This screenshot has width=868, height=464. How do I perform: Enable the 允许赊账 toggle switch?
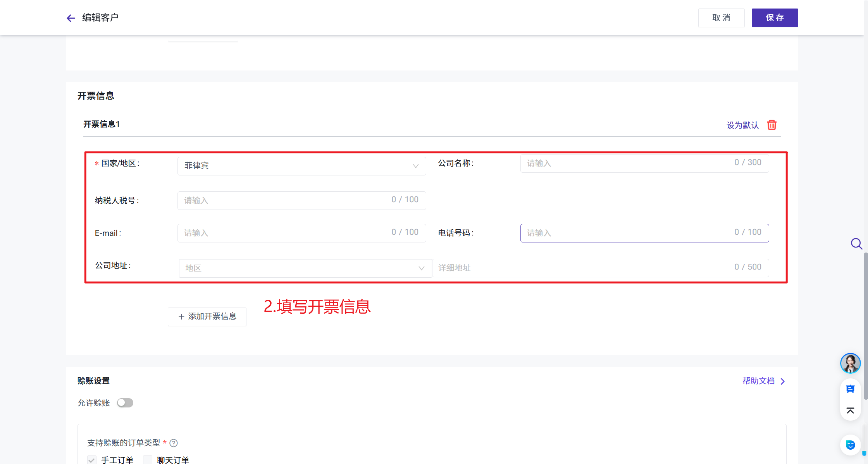click(x=125, y=403)
